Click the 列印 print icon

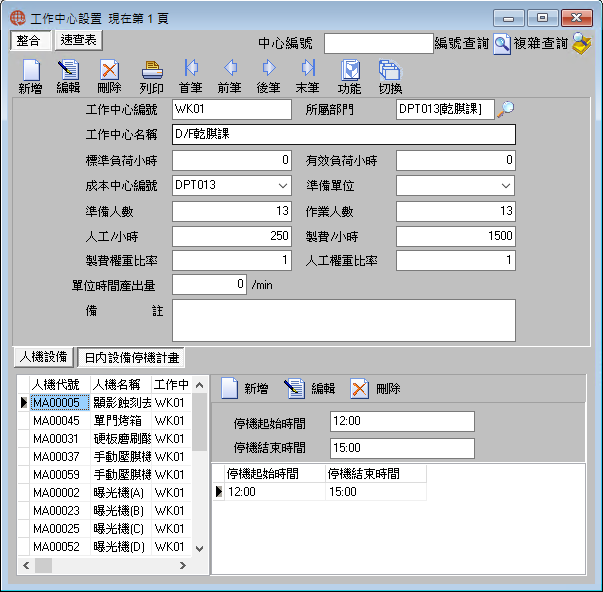coord(152,70)
